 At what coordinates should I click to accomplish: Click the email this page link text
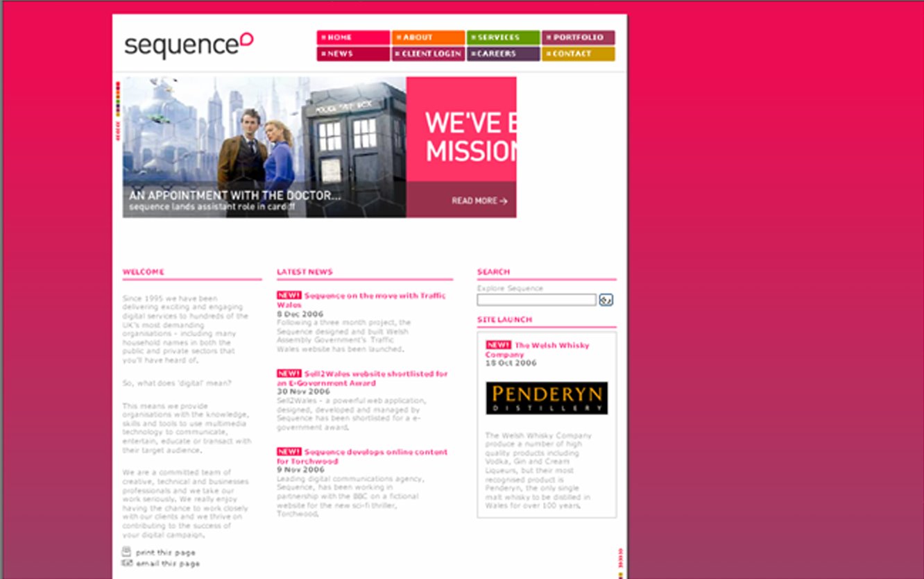point(167,564)
